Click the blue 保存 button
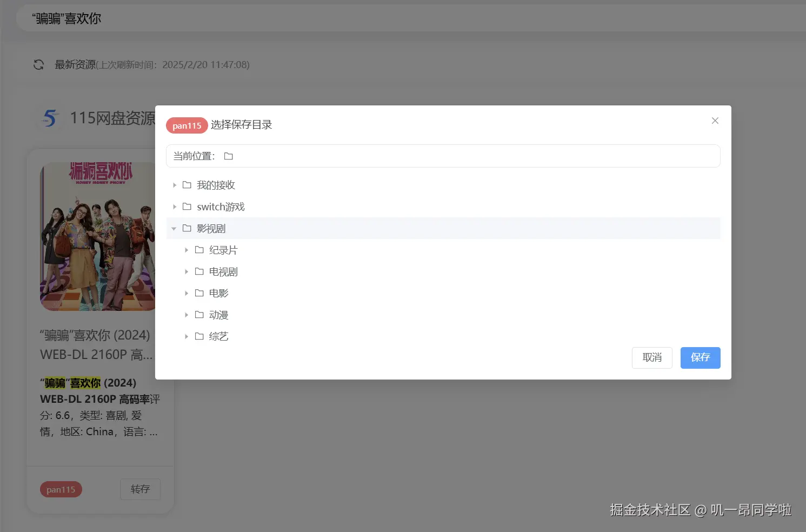Image resolution: width=806 pixels, height=532 pixels. tap(700, 357)
